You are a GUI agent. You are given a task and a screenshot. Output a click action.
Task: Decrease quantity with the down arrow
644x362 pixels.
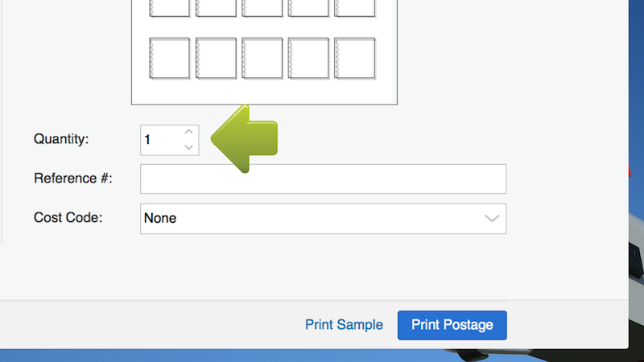point(188,146)
